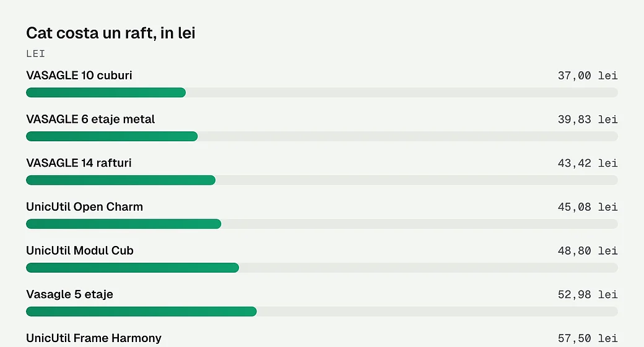
Task: Select the VASAGLE 14 rafturi label
Action: pos(79,163)
